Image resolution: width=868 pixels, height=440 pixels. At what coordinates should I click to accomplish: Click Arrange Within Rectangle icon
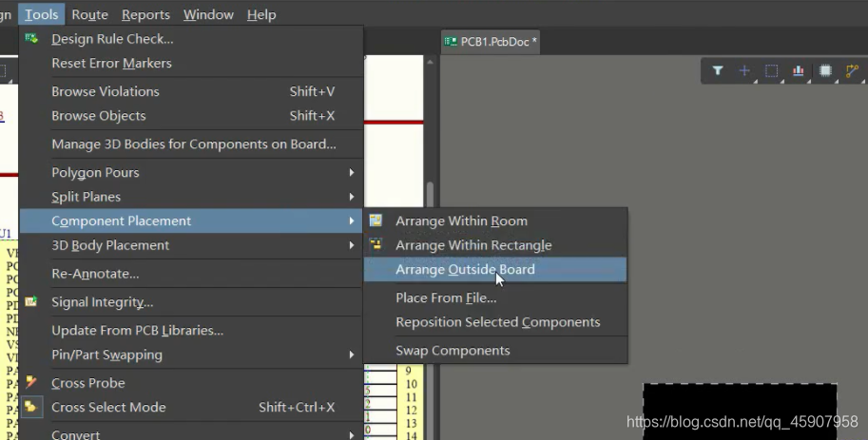point(376,244)
